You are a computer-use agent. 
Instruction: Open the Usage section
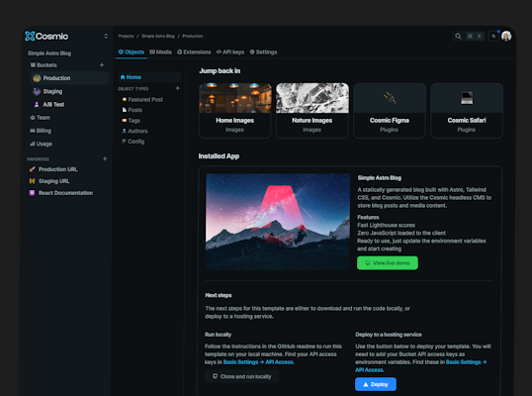pyautogui.click(x=42, y=144)
